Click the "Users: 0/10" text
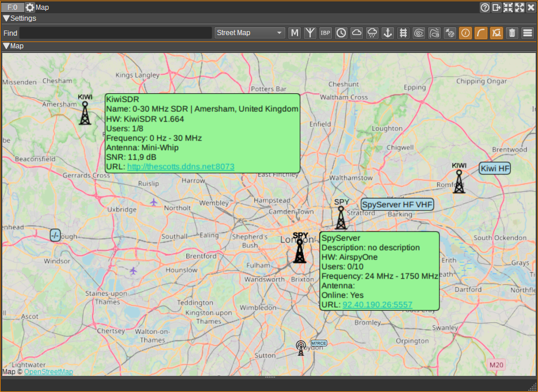 pyautogui.click(x=342, y=267)
